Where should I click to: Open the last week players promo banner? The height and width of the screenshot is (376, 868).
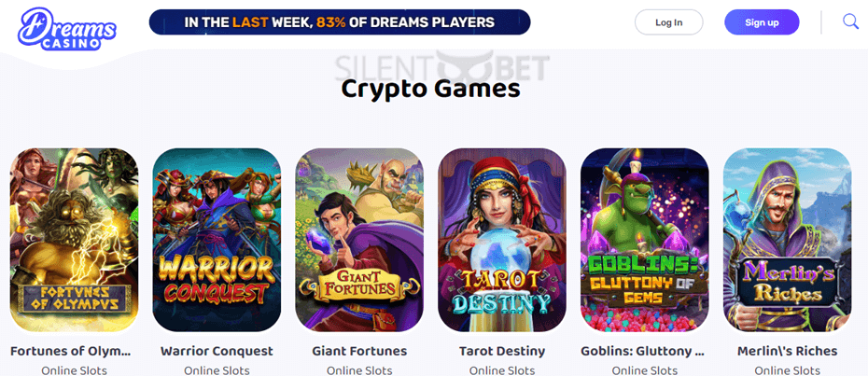tap(340, 22)
